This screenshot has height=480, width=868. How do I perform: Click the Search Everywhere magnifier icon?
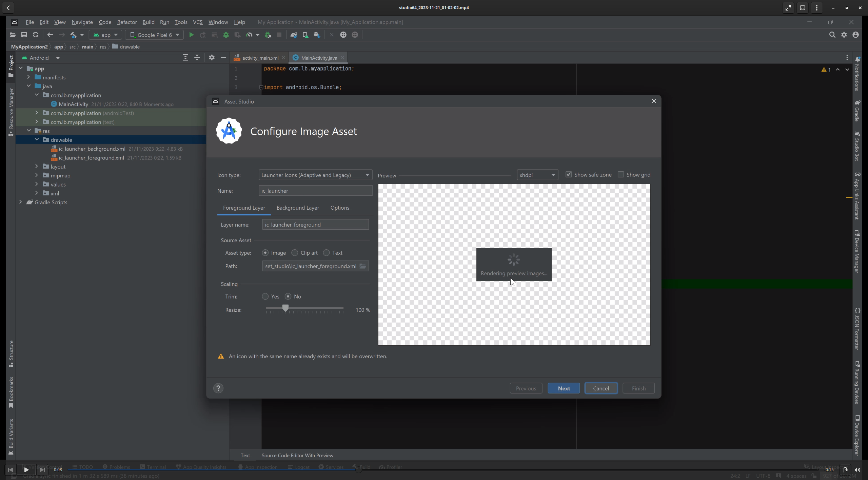[832, 35]
